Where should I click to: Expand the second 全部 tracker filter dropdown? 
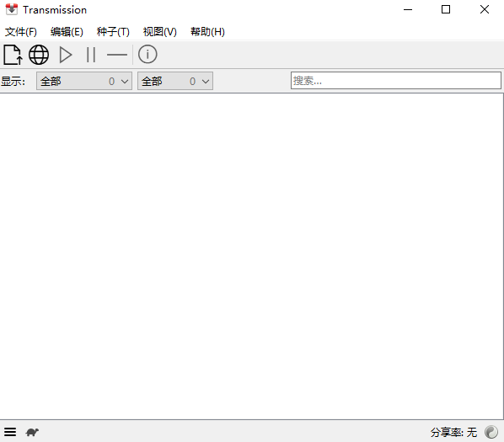(x=175, y=81)
